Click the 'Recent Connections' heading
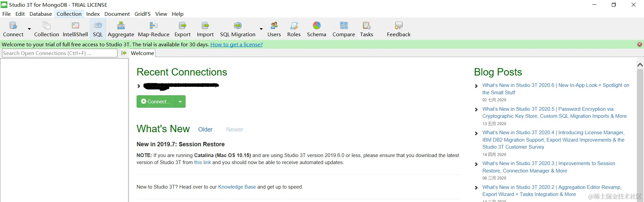This screenshot has height=202, width=644. [182, 72]
